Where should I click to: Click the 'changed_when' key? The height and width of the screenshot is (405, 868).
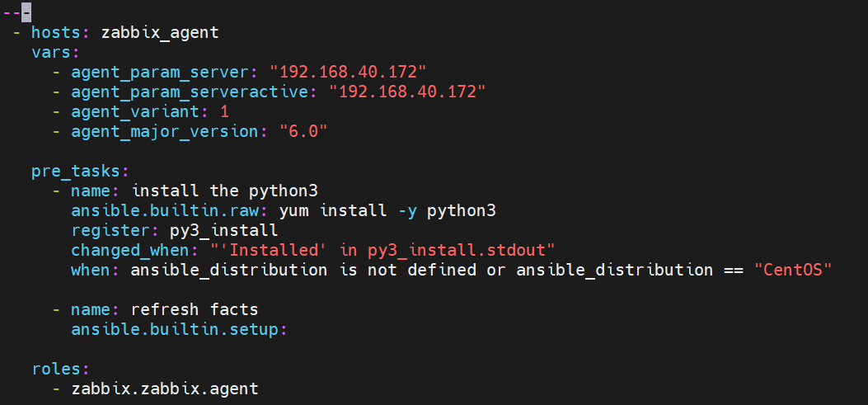click(130, 251)
